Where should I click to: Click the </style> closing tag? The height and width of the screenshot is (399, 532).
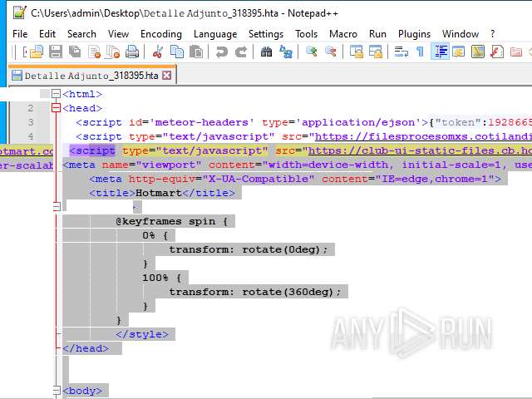(142, 334)
